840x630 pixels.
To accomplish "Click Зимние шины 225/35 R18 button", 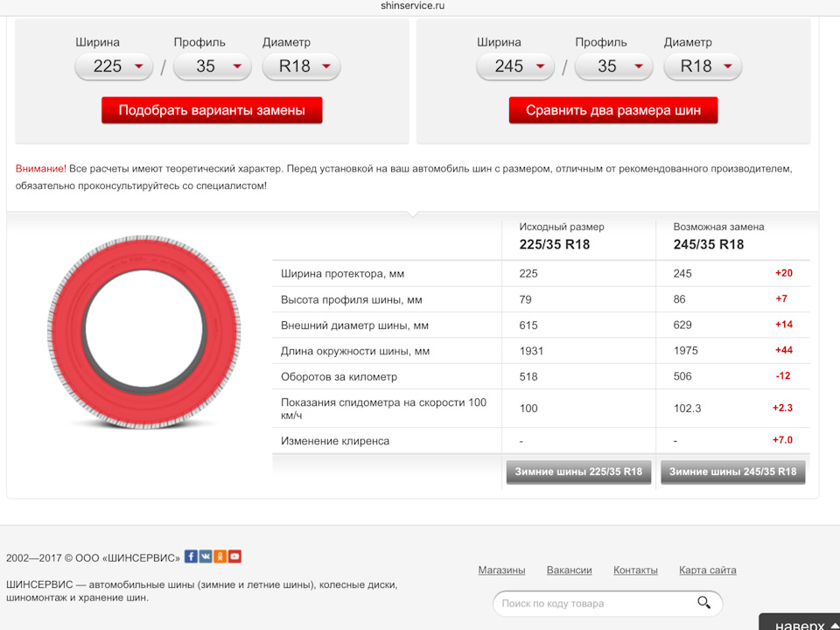I will [578, 472].
